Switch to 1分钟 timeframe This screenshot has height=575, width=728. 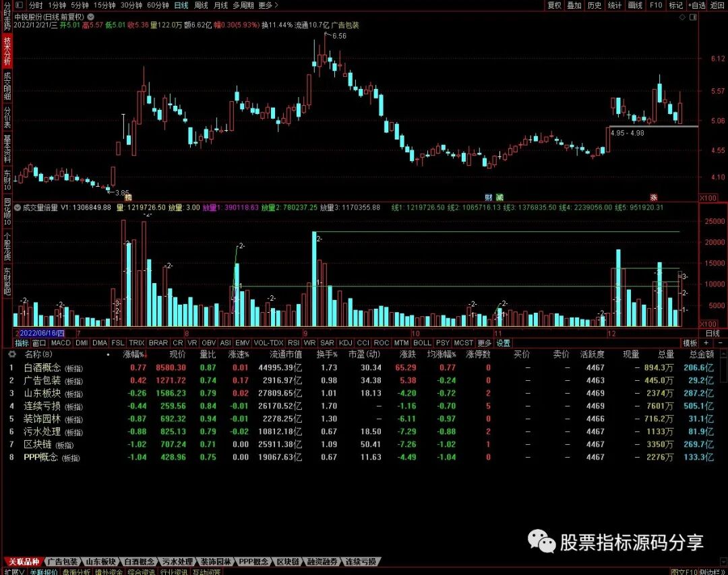click(x=57, y=5)
